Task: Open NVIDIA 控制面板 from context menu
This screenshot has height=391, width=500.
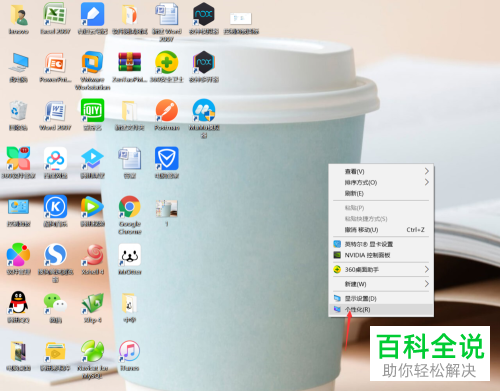Action: (x=381, y=255)
